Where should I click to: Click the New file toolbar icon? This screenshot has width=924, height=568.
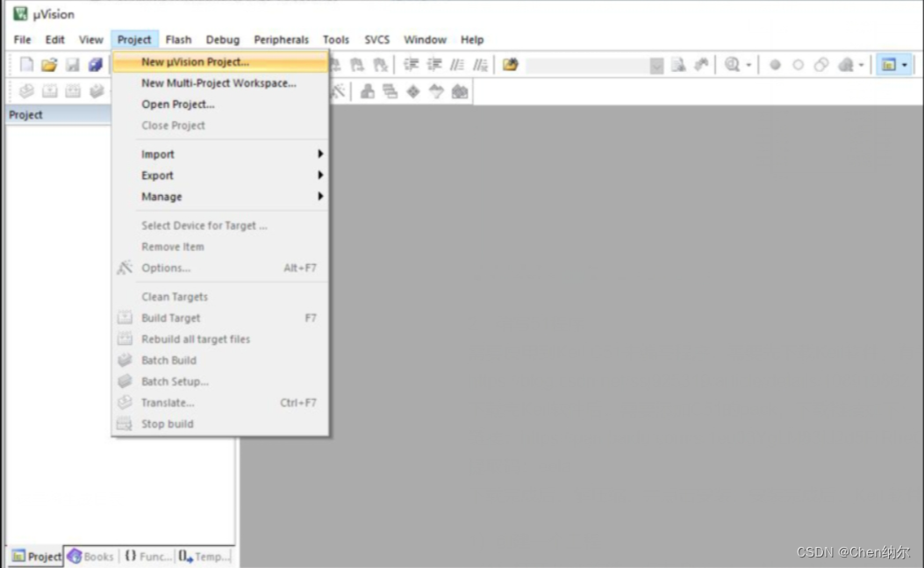coord(26,64)
